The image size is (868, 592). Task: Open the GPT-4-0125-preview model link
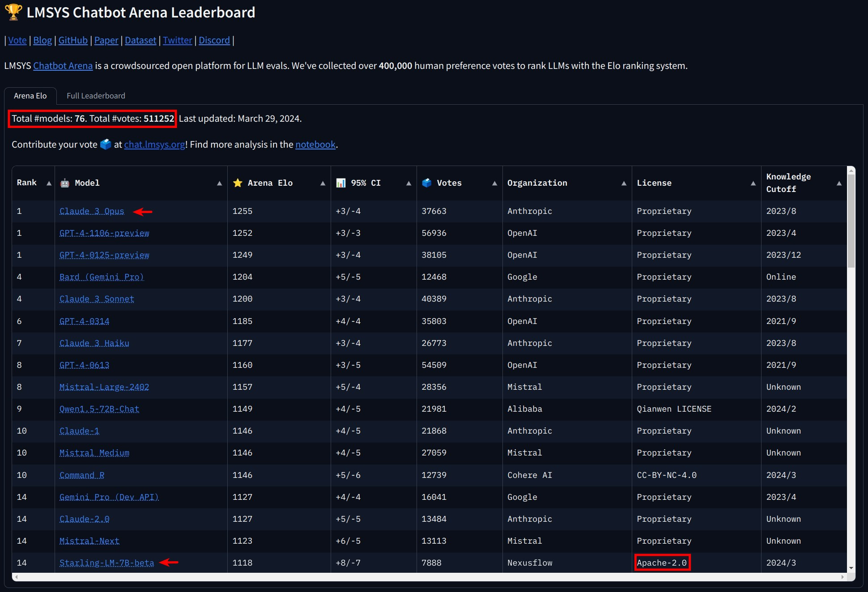(x=104, y=255)
